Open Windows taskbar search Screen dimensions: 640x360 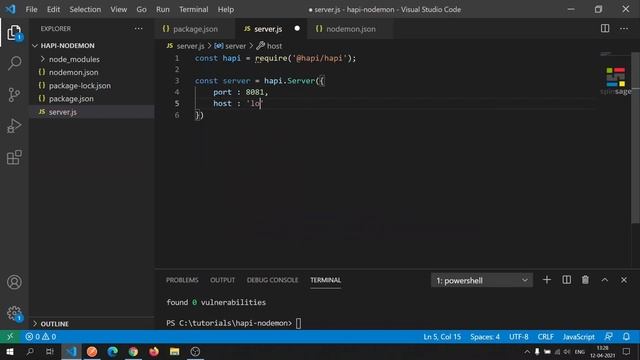click(x=30, y=352)
